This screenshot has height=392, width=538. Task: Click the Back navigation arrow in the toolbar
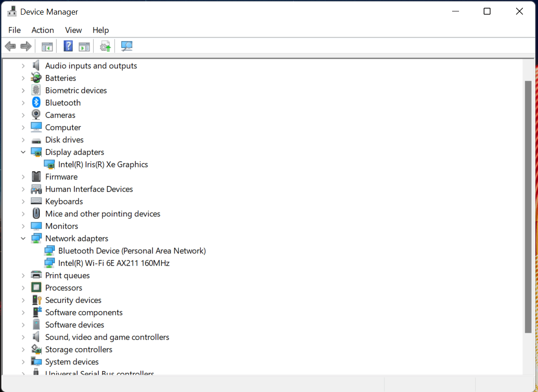tap(10, 46)
